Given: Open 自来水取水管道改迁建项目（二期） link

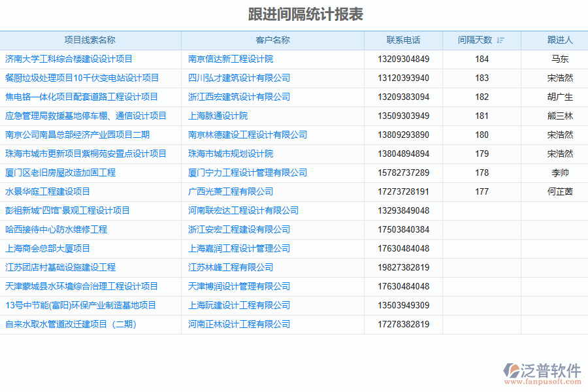Looking at the screenshot, I should coord(71,325).
